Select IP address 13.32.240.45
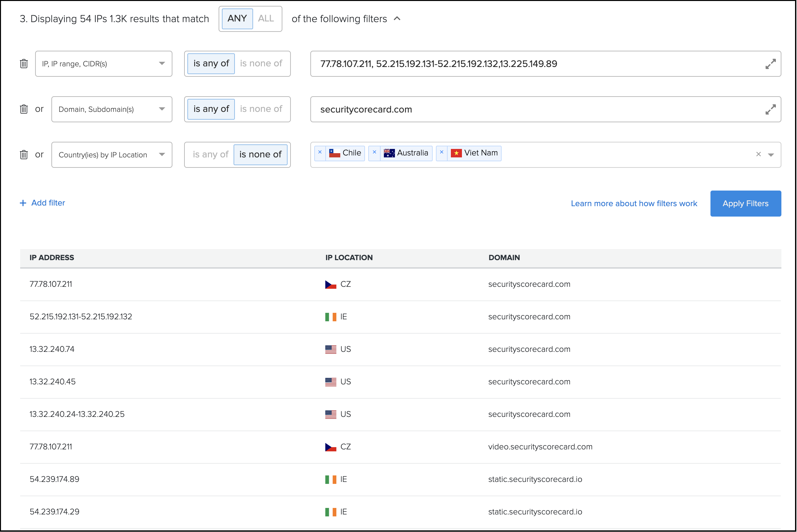Screen dimensions: 797x532 tap(53, 382)
